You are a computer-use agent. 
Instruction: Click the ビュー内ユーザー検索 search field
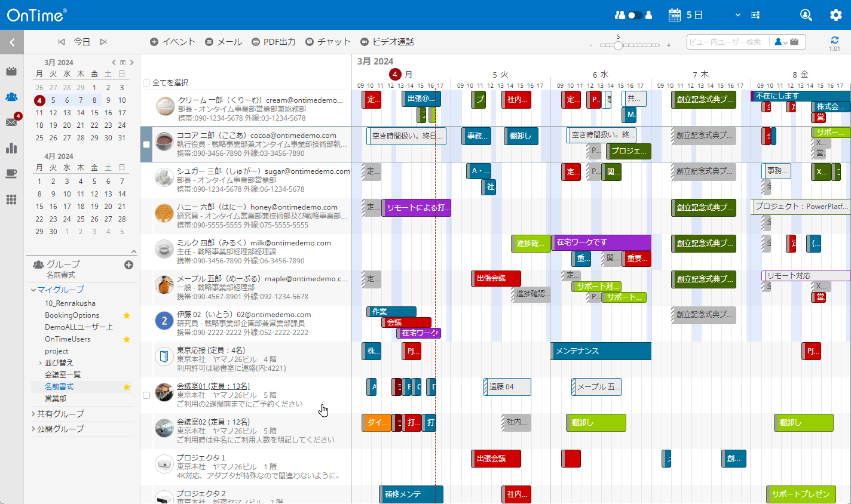[x=727, y=42]
